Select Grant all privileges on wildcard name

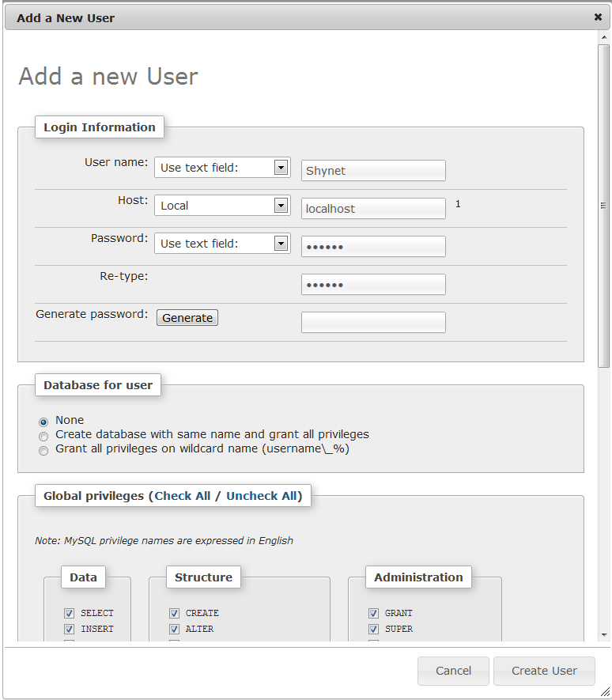click(43, 450)
